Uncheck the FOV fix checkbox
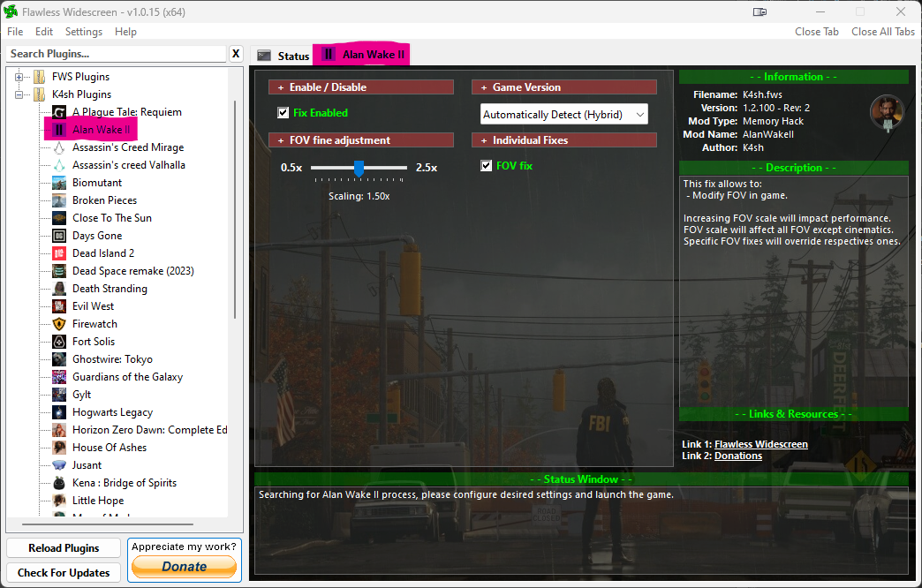922x588 pixels. 487,166
